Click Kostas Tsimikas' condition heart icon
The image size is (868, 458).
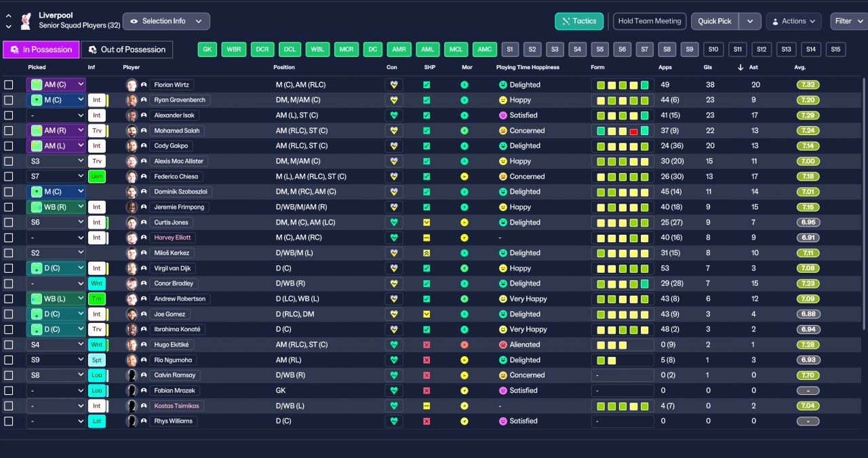[394, 406]
